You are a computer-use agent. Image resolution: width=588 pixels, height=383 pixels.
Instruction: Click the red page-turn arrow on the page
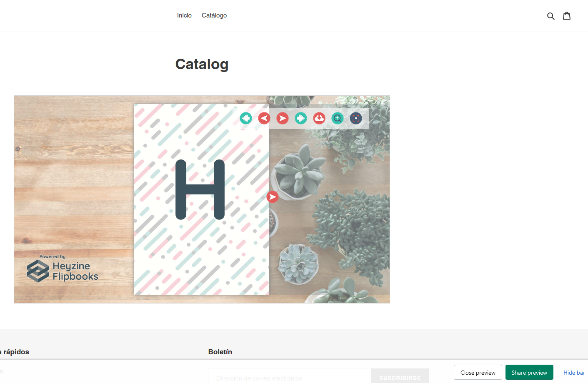pos(273,197)
